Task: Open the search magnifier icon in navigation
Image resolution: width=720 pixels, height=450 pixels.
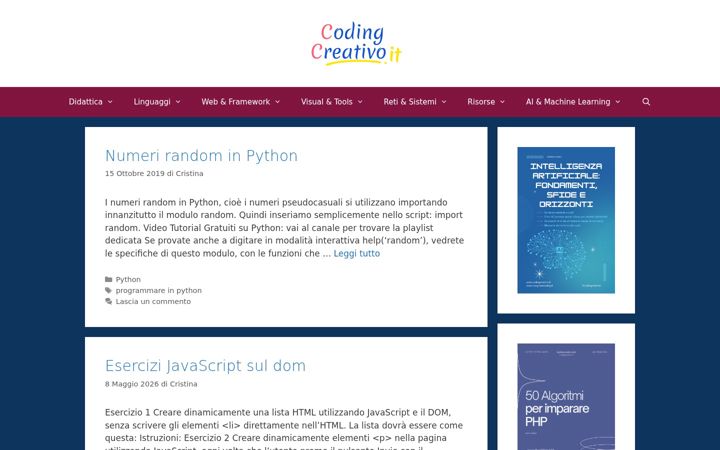Action: click(x=646, y=102)
